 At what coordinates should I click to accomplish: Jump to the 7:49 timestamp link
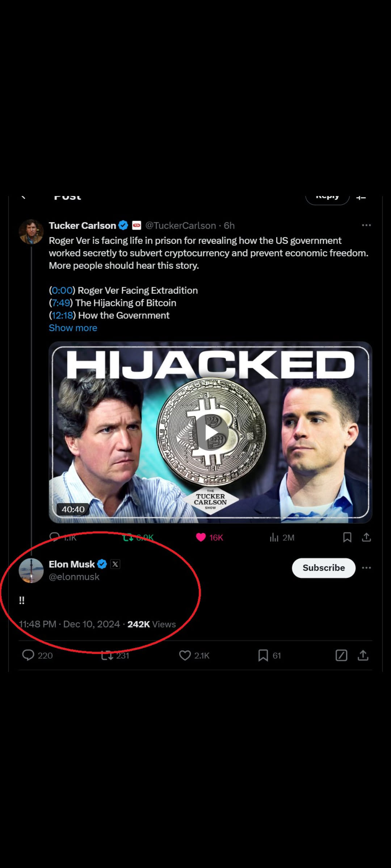pos(61,303)
